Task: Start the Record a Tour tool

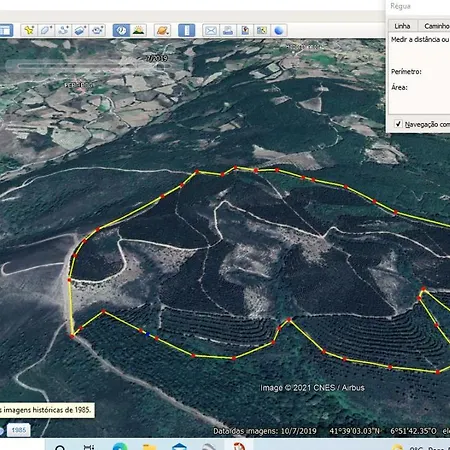Action: point(97,30)
